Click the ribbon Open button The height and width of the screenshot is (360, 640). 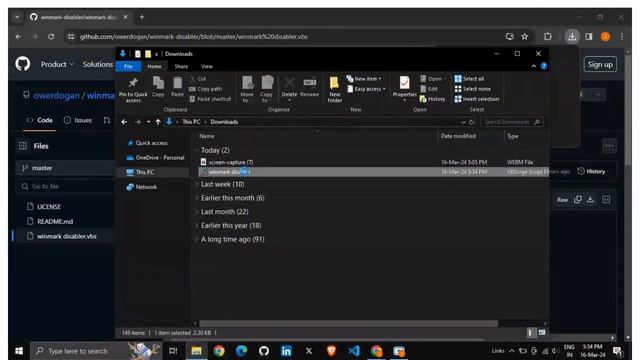click(x=432, y=79)
